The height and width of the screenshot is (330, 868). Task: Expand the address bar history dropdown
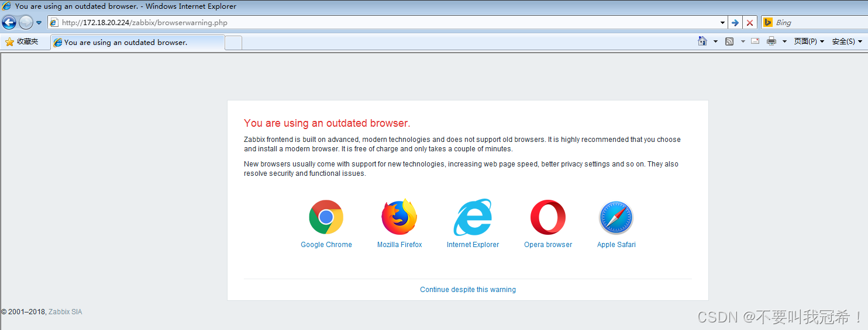click(x=723, y=23)
